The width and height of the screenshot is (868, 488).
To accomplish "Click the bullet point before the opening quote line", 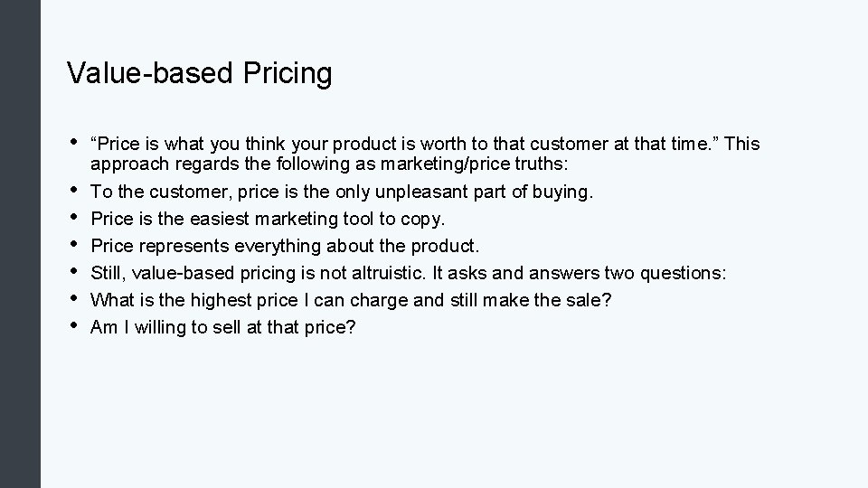I will click(x=73, y=142).
